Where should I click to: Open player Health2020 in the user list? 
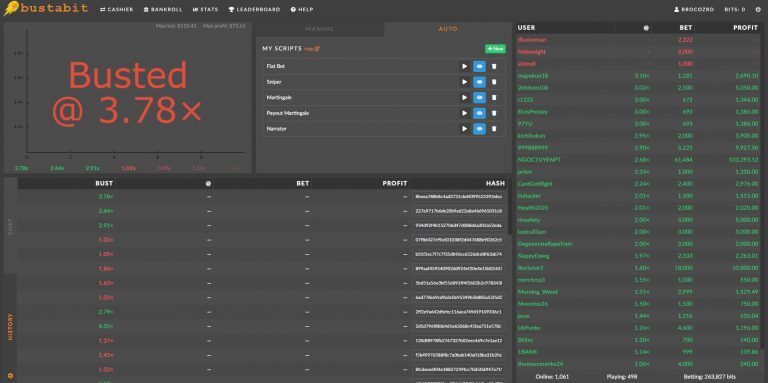[x=533, y=208]
